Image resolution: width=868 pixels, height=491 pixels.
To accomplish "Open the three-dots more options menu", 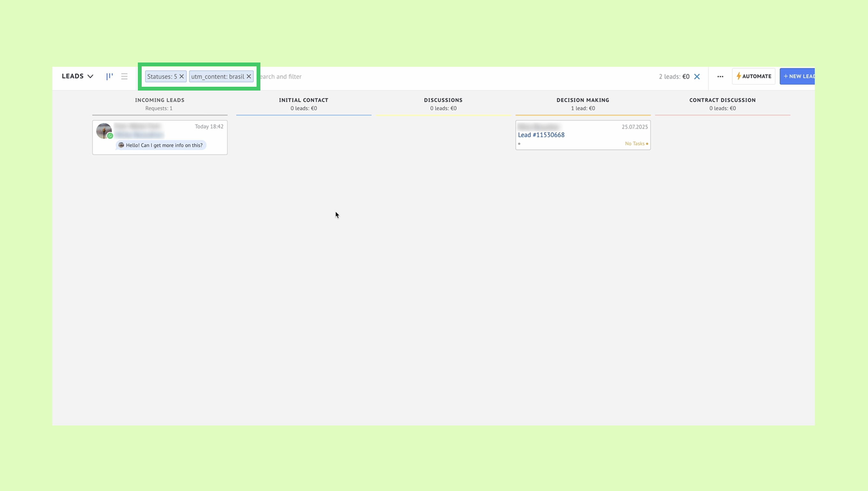I will [720, 77].
